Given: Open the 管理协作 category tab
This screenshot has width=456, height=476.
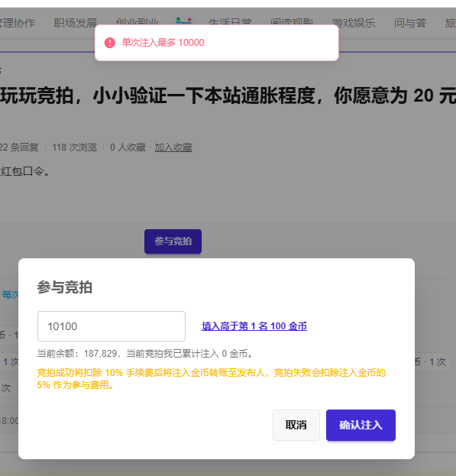Looking at the screenshot, I should [x=18, y=23].
